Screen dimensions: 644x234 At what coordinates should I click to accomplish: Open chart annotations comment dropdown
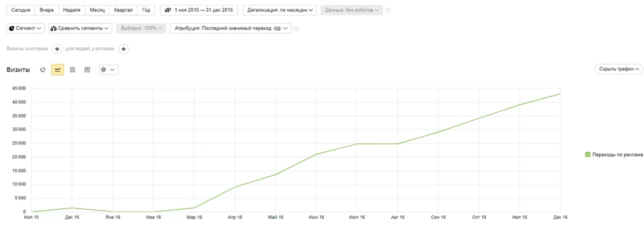tap(108, 70)
